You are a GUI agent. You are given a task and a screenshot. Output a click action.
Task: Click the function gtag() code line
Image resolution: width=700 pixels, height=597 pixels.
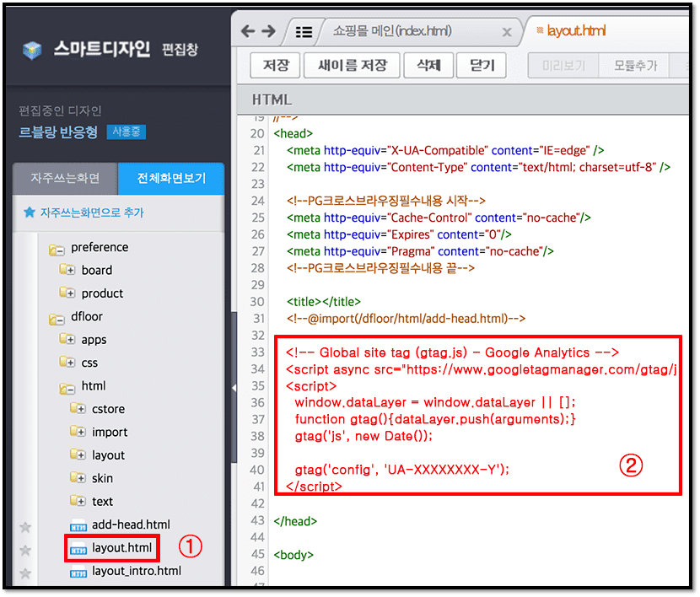435,419
